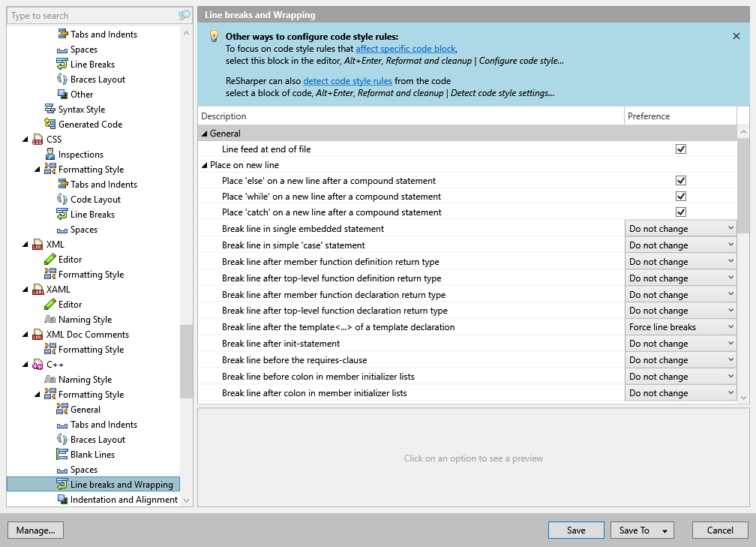Dismiss the code style tip banner
The height and width of the screenshot is (547, 756).
click(x=736, y=36)
